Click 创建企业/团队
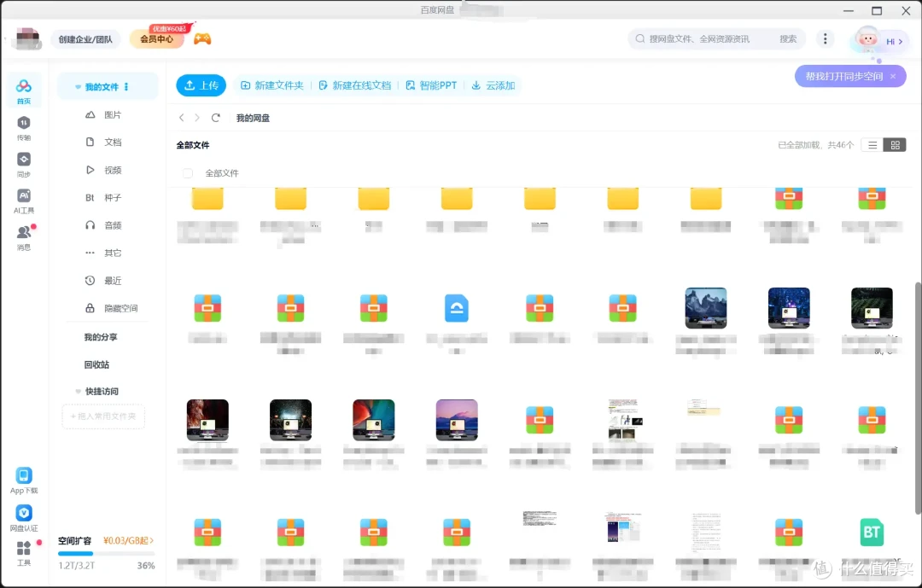922x588 pixels. point(85,39)
